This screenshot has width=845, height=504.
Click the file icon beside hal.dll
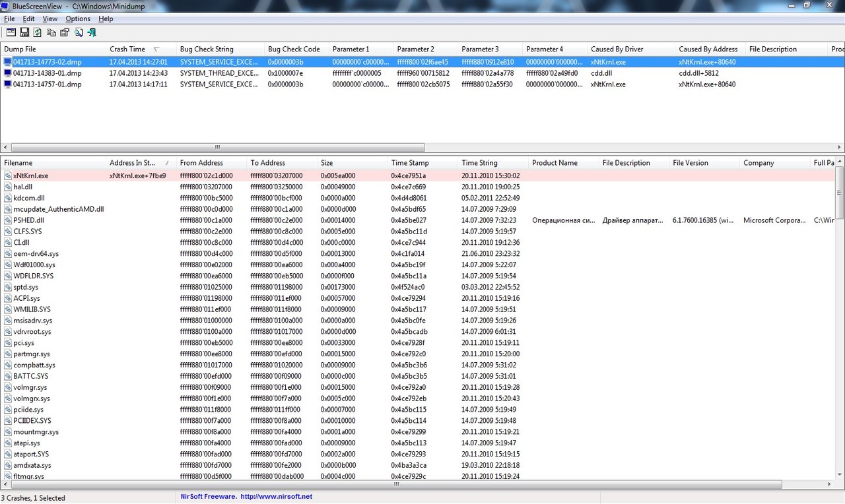7,187
